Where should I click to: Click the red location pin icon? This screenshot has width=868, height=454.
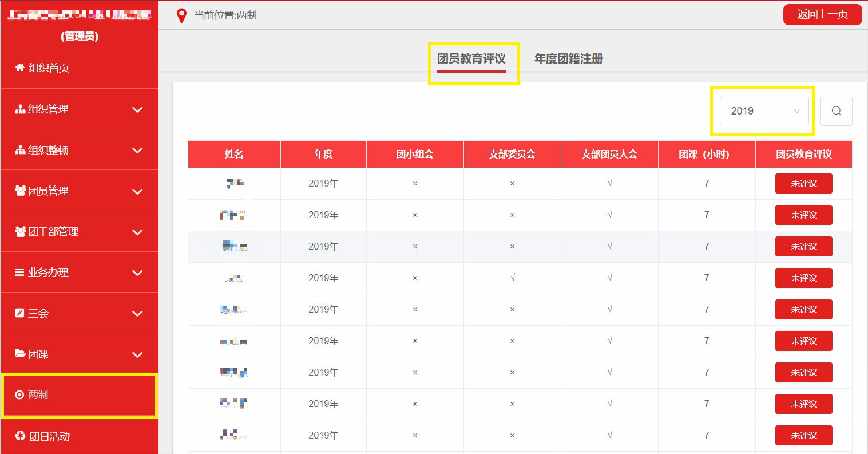pyautogui.click(x=181, y=15)
